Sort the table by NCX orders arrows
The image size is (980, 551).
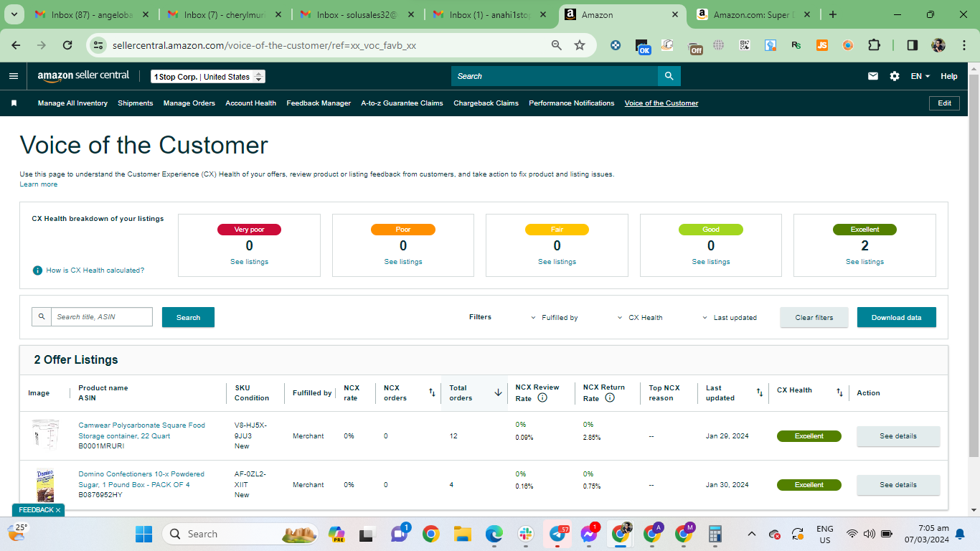[432, 392]
